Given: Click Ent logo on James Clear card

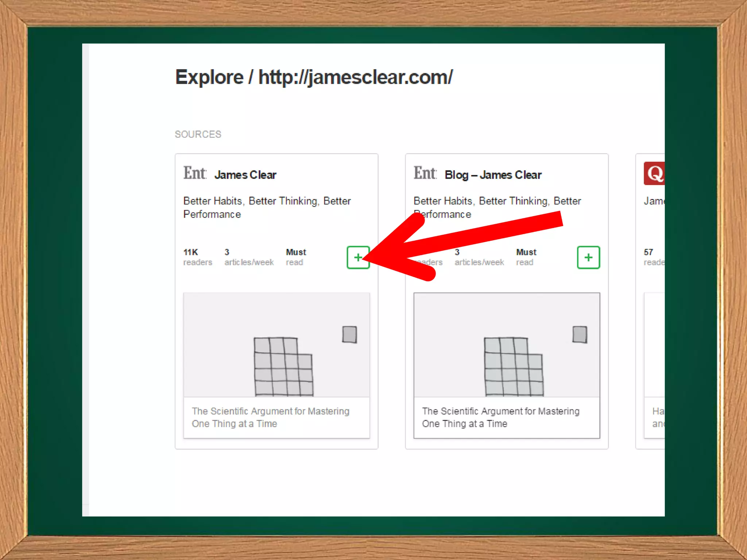Looking at the screenshot, I should [195, 173].
